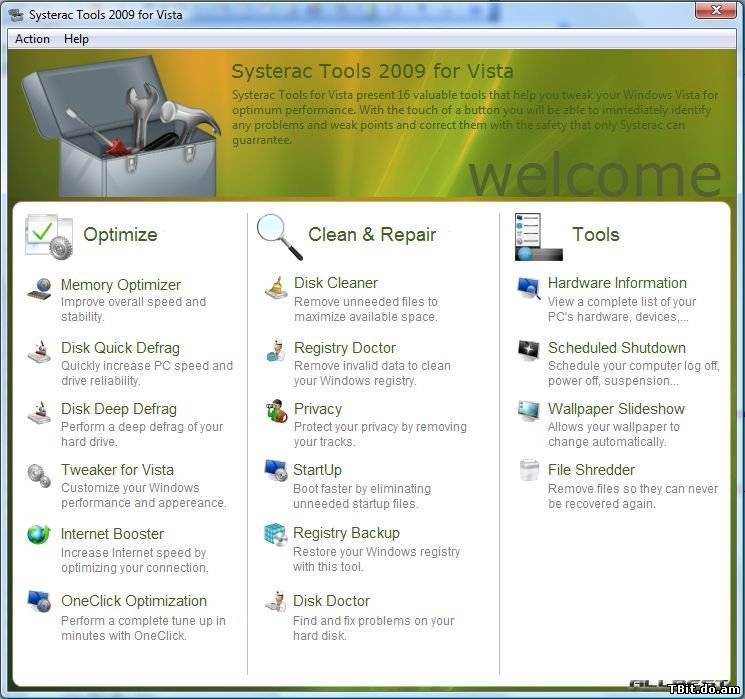Click the Privacy binoculars man icon
Image resolution: width=745 pixels, height=699 pixels.
[276, 411]
